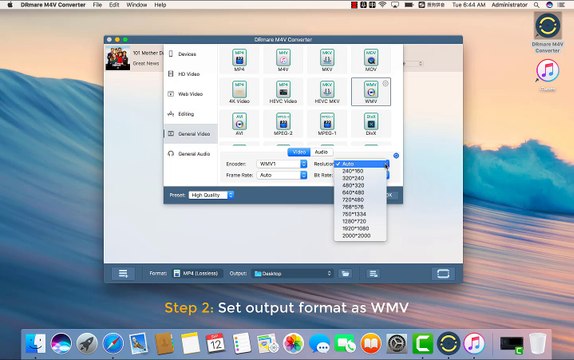574x360 pixels.
Task: Open Safari from the dock
Action: pyautogui.click(x=113, y=344)
